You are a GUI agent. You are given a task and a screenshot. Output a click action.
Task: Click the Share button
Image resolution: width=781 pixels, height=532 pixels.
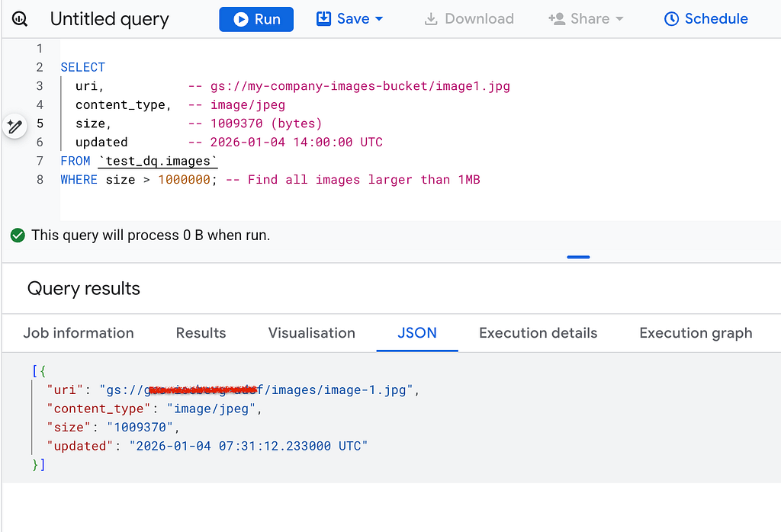point(586,19)
